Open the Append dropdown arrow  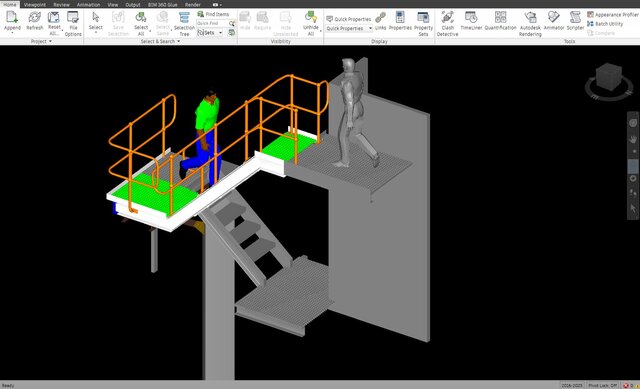coord(12,33)
